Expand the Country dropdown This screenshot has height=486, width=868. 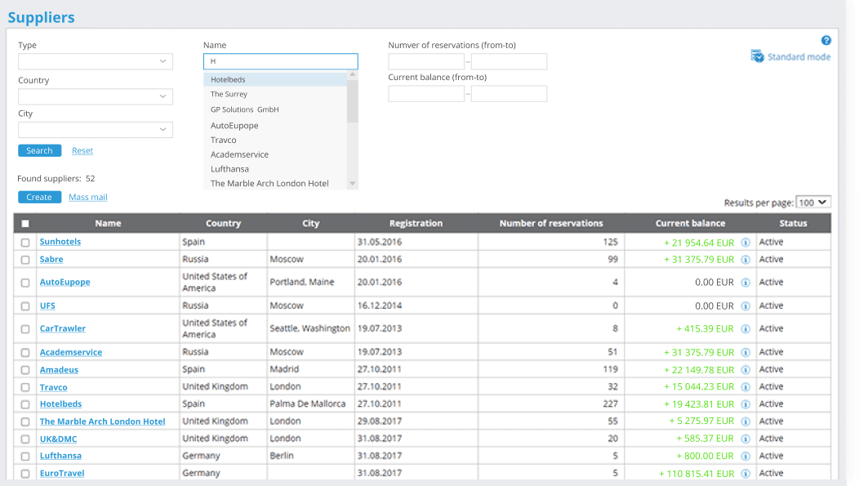[96, 96]
